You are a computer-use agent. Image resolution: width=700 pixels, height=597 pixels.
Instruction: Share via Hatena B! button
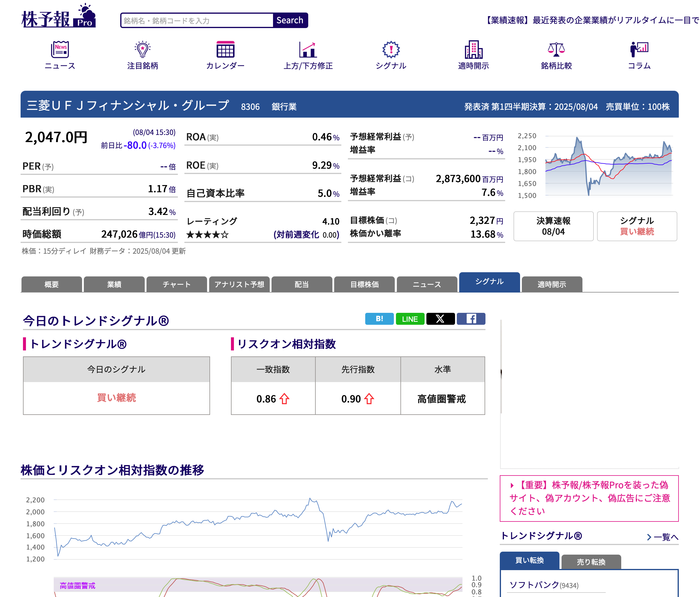pyautogui.click(x=380, y=319)
